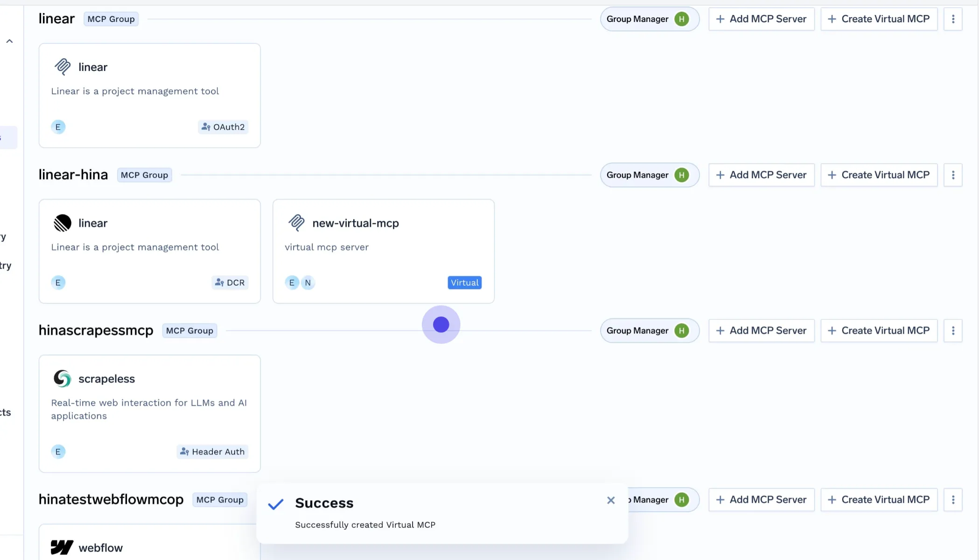
Task: Open the three-dot menu for hinascrapessmcp group
Action: (x=953, y=331)
